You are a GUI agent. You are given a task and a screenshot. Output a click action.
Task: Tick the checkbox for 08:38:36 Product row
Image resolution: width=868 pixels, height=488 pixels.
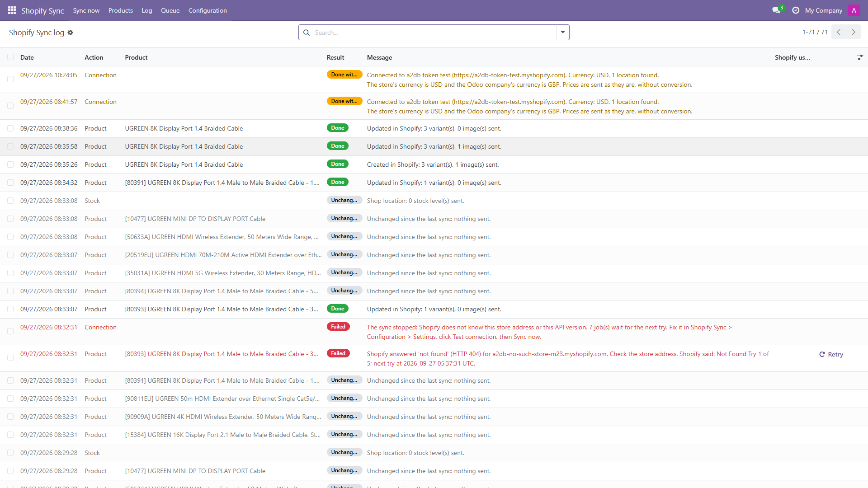click(10, 128)
